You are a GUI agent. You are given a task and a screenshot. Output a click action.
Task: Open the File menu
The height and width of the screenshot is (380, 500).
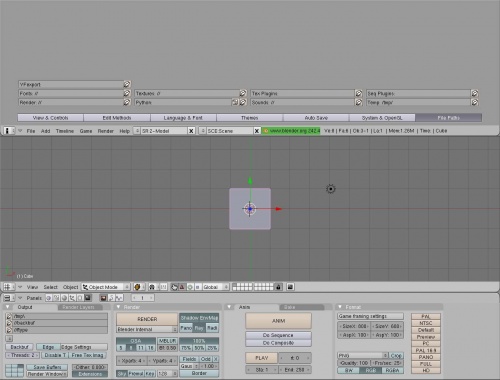pyautogui.click(x=31, y=131)
